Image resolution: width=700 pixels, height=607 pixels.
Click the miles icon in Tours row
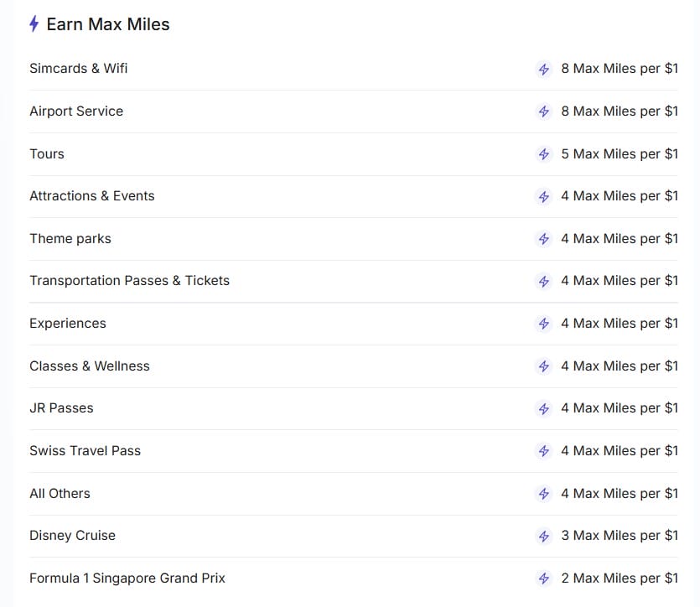point(543,154)
